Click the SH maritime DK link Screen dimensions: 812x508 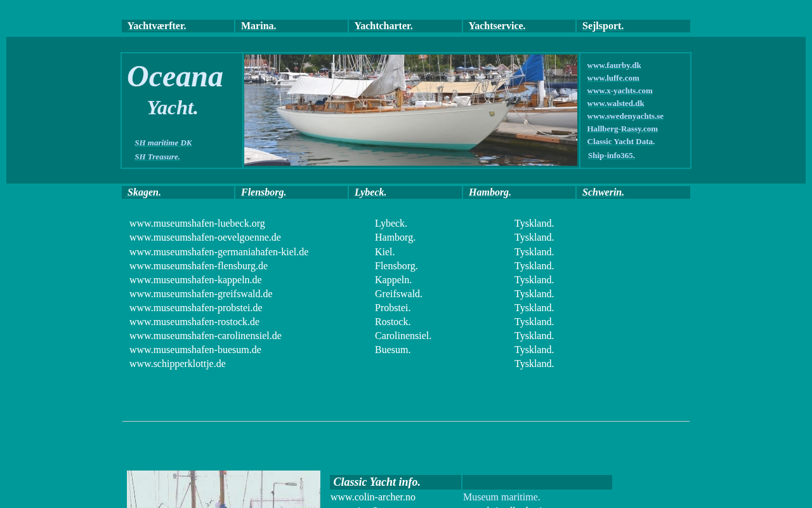pos(163,143)
